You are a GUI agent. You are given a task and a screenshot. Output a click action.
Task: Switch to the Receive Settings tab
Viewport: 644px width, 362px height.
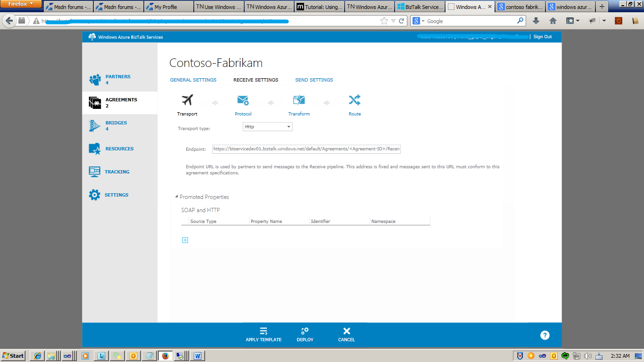[256, 80]
